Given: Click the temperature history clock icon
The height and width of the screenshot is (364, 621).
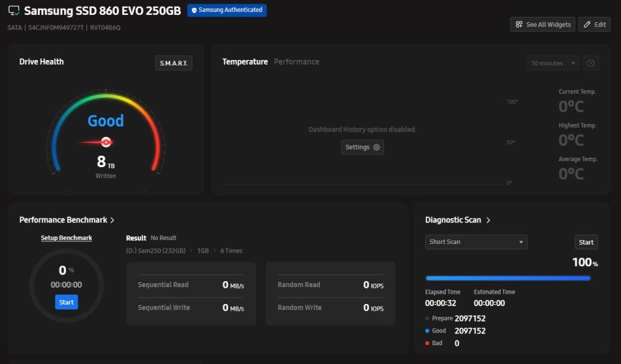Looking at the screenshot, I should 591,63.
